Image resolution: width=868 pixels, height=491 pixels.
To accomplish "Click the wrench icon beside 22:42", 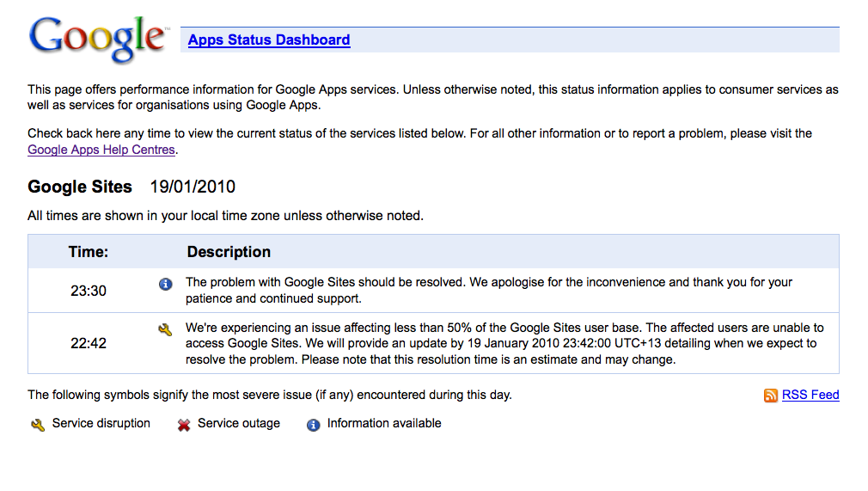I will pos(165,329).
